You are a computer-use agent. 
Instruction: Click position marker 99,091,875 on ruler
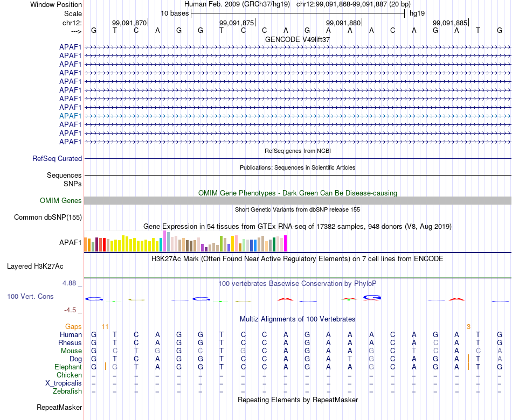coord(237,23)
